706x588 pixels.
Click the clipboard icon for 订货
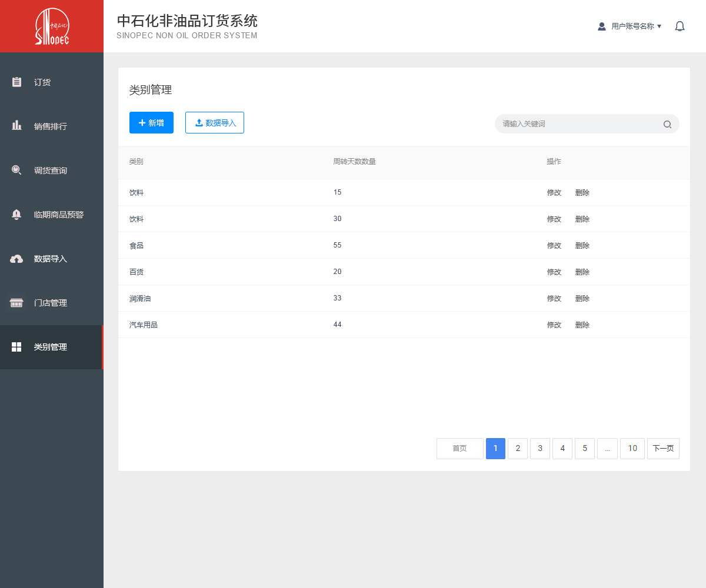[x=16, y=82]
